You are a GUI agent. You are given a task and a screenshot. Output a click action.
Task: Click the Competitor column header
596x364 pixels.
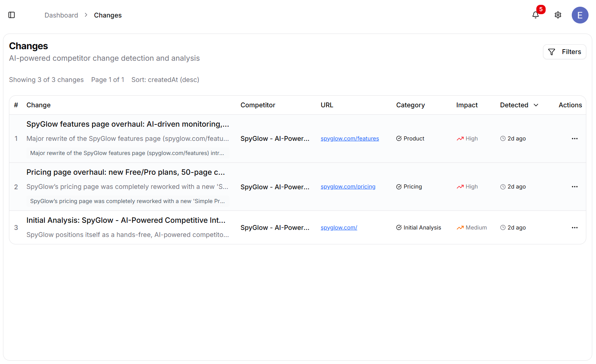[258, 105]
